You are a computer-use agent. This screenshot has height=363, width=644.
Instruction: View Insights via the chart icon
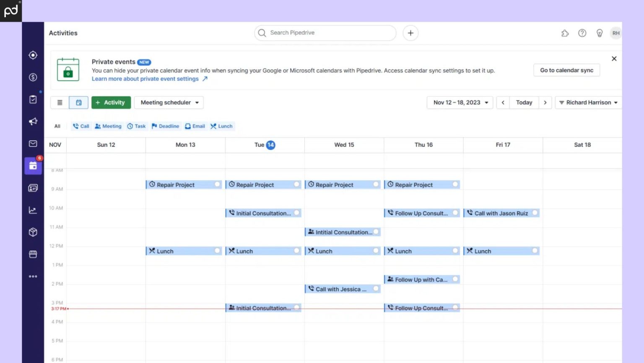(33, 210)
